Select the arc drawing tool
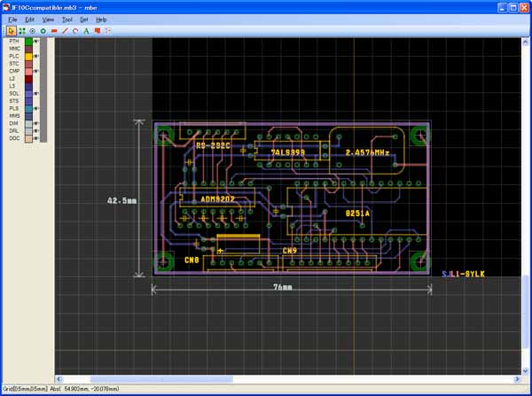The image size is (532, 396). [x=75, y=31]
